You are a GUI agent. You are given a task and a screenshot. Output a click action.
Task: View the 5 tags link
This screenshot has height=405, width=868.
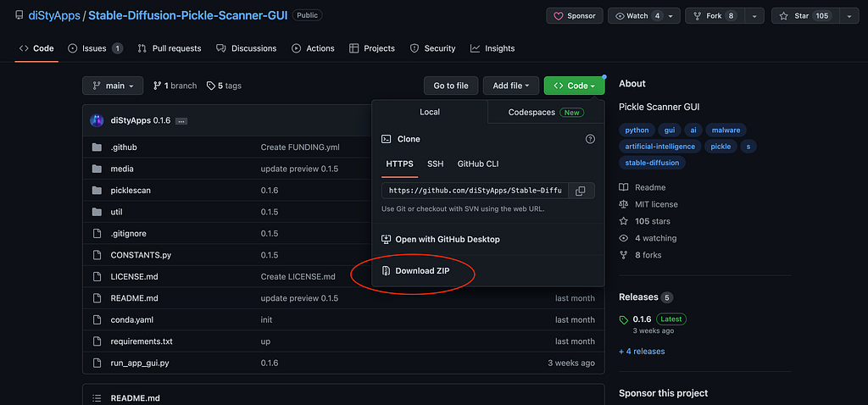224,86
